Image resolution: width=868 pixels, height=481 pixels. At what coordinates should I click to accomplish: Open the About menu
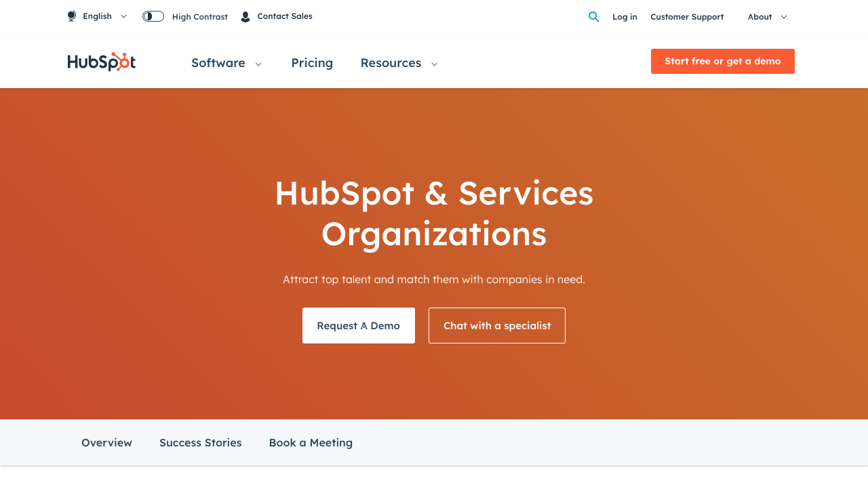tap(759, 17)
